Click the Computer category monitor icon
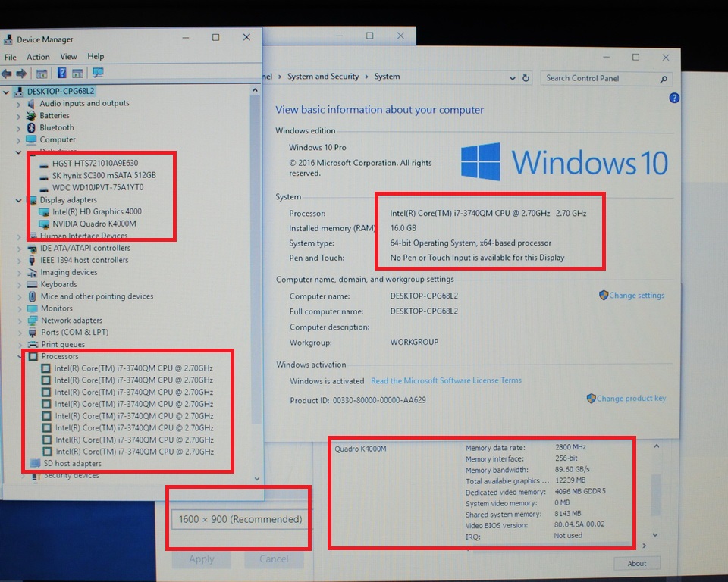Image resolution: width=728 pixels, height=582 pixels. [31, 139]
